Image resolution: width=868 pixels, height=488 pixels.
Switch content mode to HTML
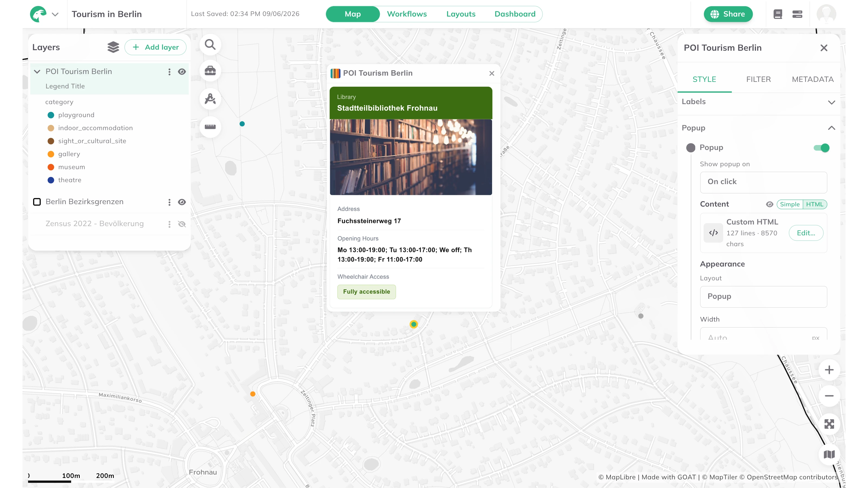click(815, 204)
